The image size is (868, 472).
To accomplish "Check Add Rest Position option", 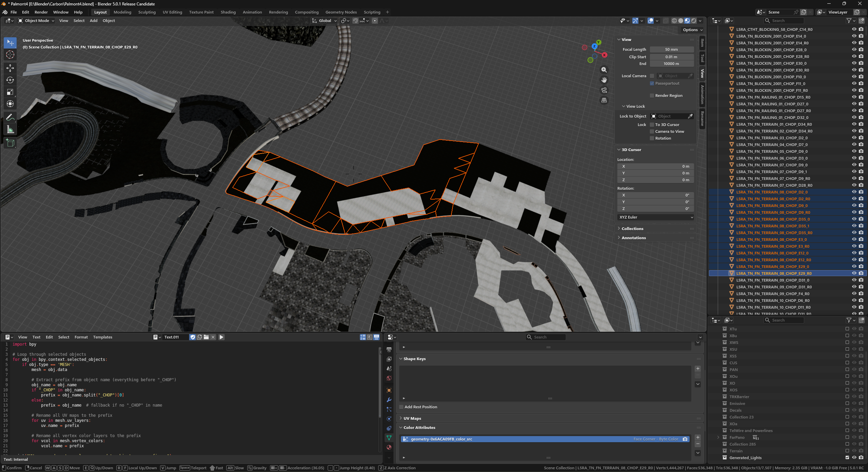I will [x=401, y=407].
